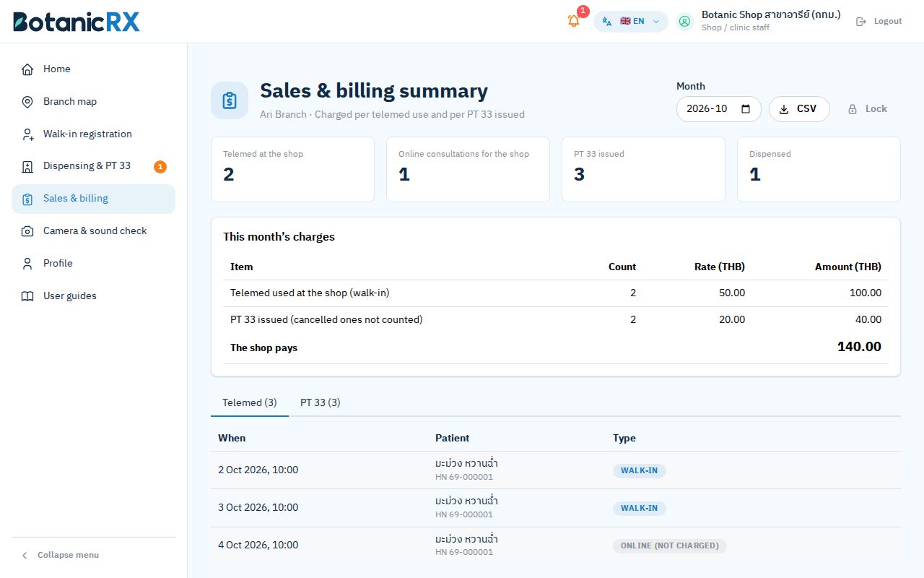The width and height of the screenshot is (924, 578).
Task: Open the User guides menu item
Action: (93, 296)
